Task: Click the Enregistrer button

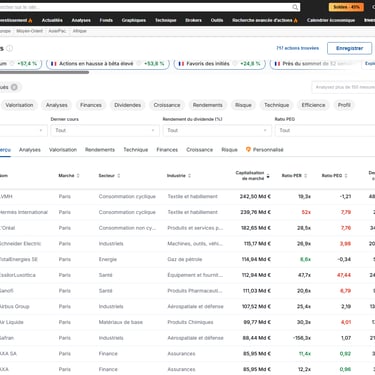Action: (x=349, y=48)
